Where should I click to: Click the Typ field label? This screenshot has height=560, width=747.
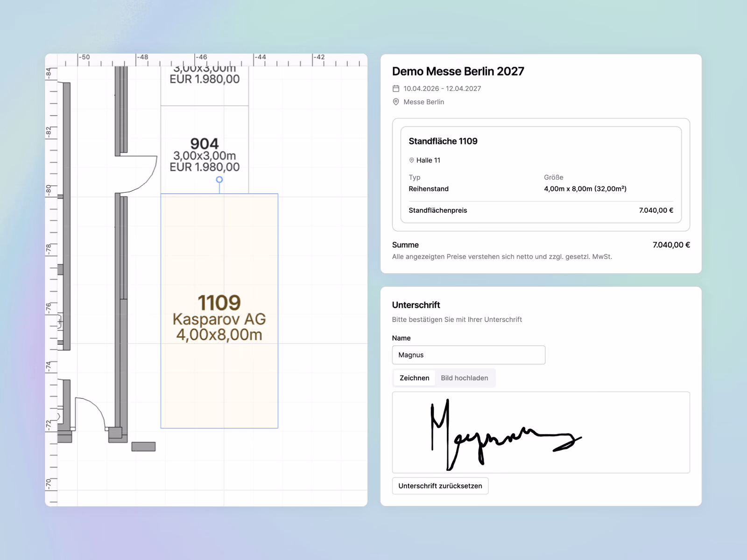(415, 177)
